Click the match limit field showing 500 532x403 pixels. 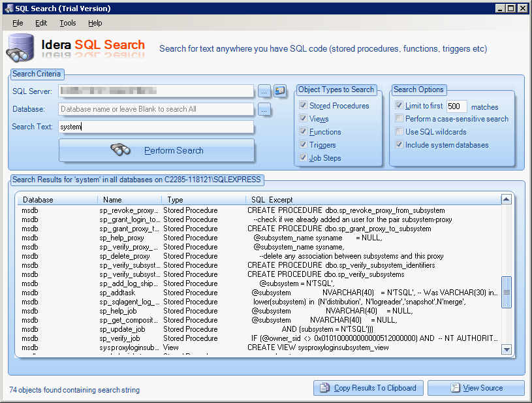[456, 106]
